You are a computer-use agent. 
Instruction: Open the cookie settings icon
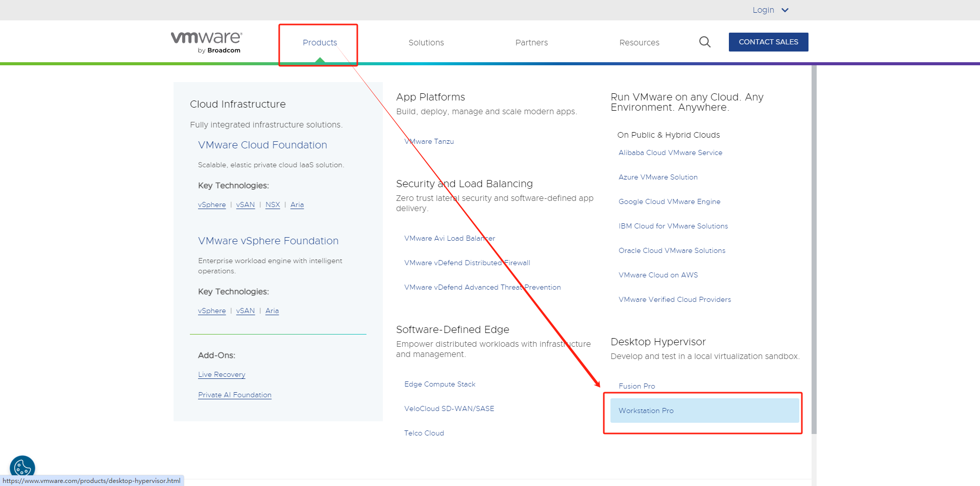tap(22, 467)
